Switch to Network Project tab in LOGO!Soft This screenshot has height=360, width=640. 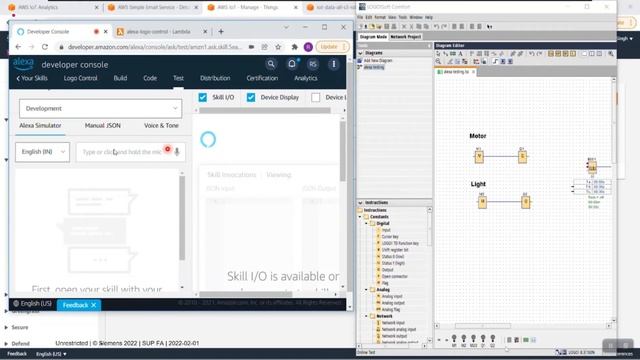405,37
